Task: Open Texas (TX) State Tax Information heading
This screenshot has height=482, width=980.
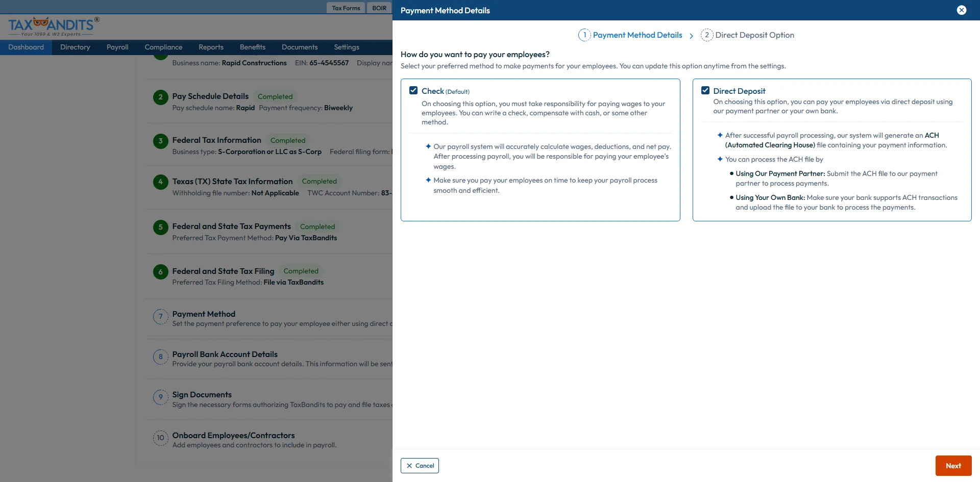Action: (232, 182)
